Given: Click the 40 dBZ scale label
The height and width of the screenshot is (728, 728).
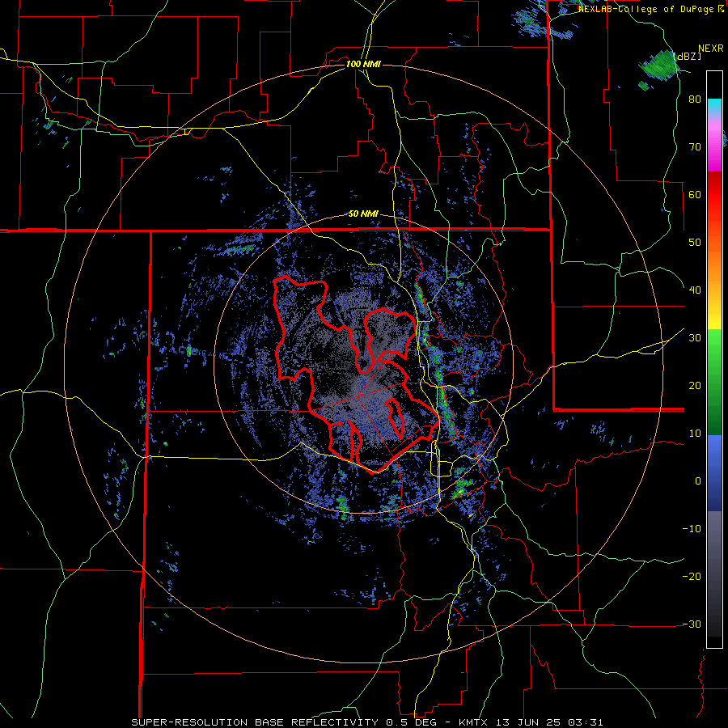Looking at the screenshot, I should click(695, 290).
